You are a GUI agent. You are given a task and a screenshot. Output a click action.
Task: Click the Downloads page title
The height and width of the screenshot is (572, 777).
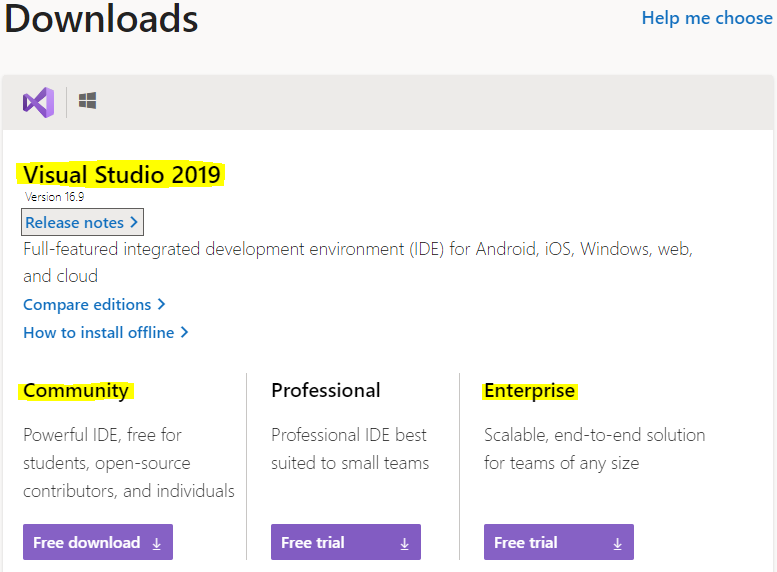pyautogui.click(x=101, y=18)
